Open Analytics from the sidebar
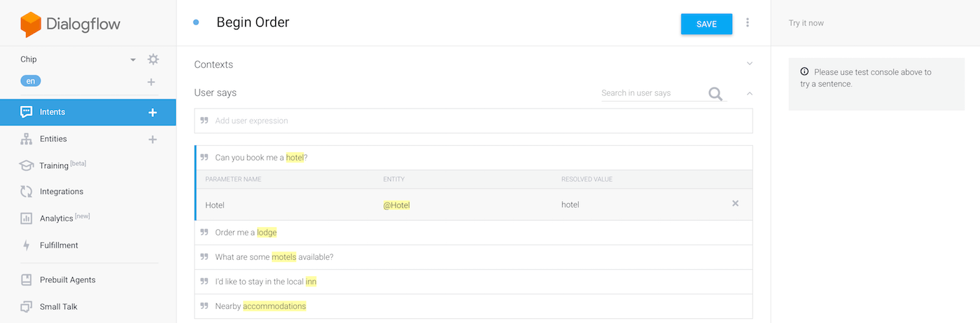The height and width of the screenshot is (323, 980). (56, 219)
